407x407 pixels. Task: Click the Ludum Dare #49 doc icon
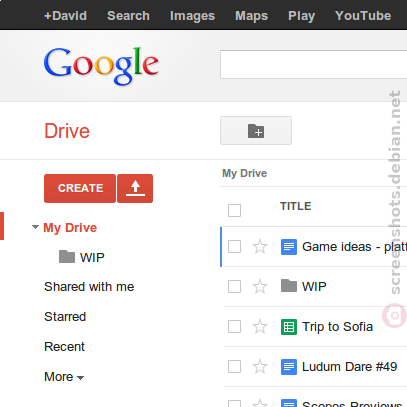tap(289, 367)
